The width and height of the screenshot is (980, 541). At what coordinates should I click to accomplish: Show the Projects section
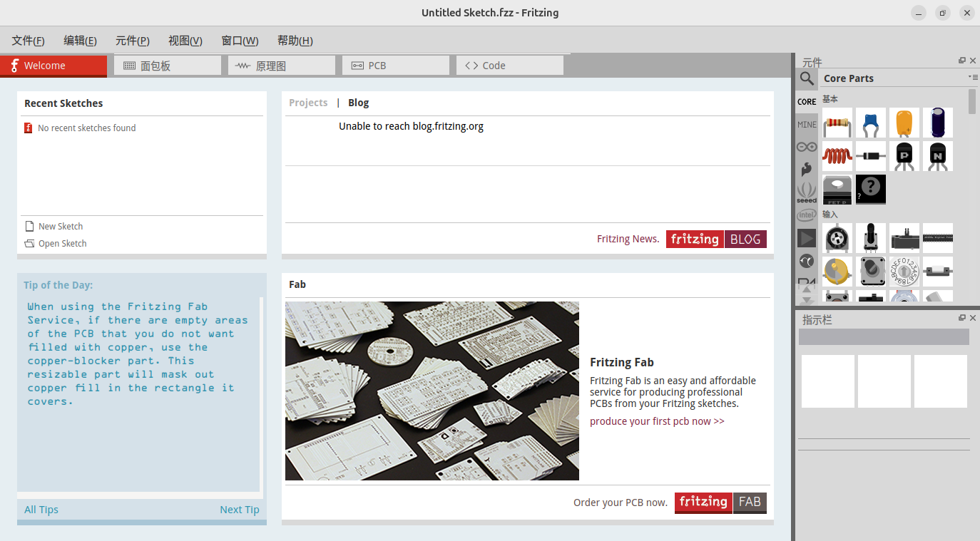pos(308,103)
